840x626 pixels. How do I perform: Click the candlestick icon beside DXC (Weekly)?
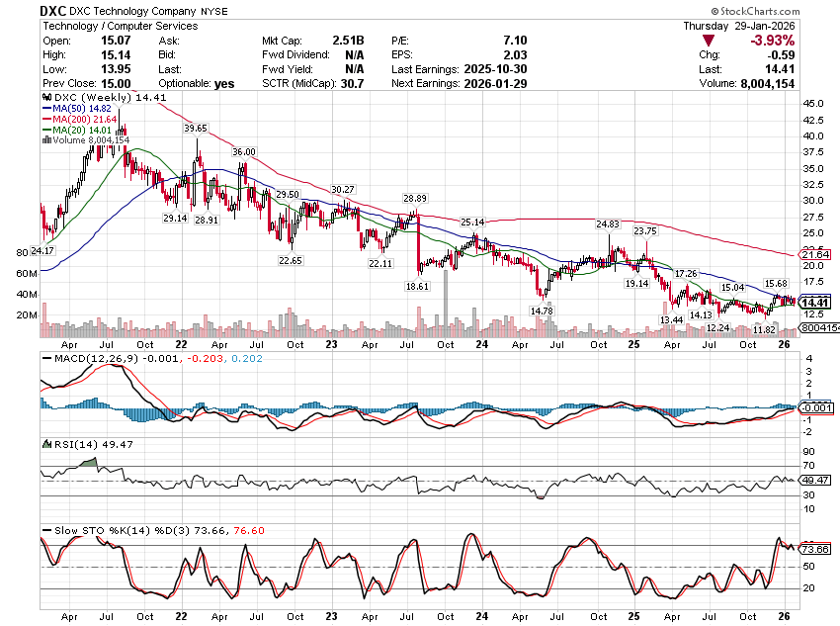pyautogui.click(x=44, y=99)
